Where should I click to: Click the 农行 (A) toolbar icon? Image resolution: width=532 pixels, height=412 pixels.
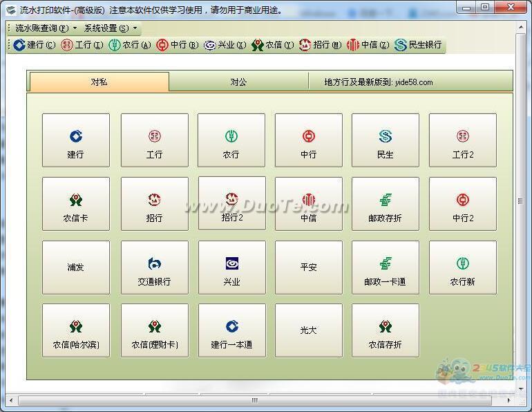[x=130, y=45]
